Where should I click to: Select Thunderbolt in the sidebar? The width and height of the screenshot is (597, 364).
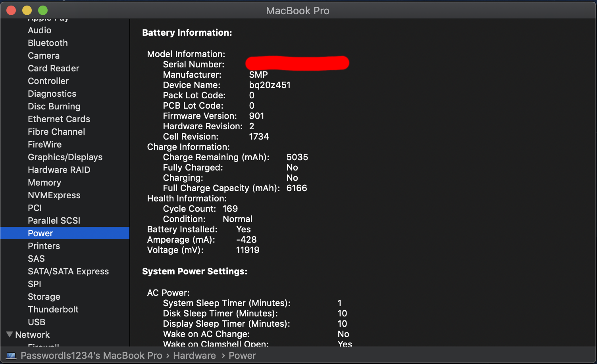(x=53, y=309)
